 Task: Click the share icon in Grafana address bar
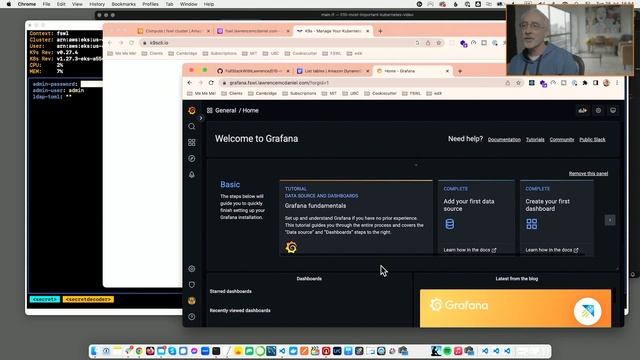[x=508, y=83]
